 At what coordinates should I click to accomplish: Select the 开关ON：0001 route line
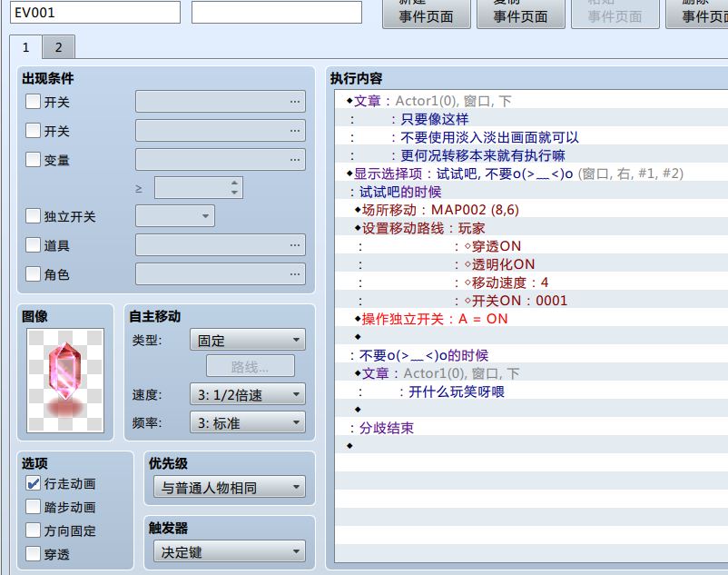pyautogui.click(x=531, y=301)
